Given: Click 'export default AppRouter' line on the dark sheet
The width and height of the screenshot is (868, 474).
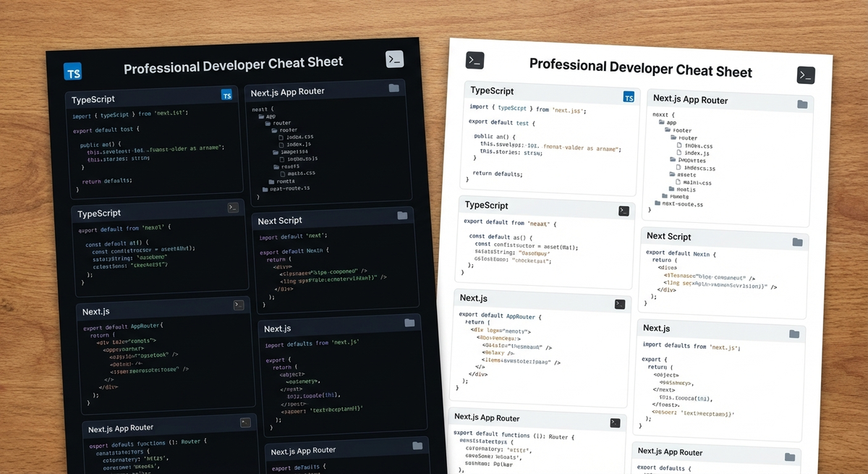Looking at the screenshot, I should [x=123, y=326].
